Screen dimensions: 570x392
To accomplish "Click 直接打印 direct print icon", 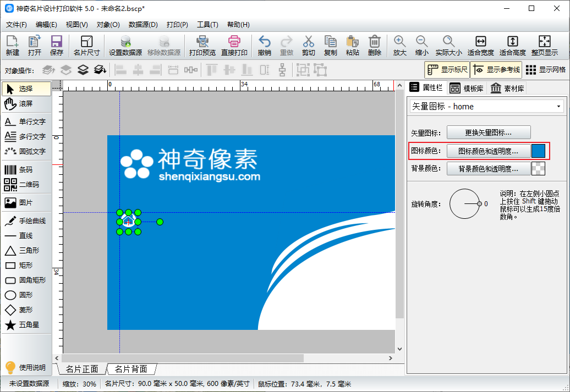I will coord(234,46).
